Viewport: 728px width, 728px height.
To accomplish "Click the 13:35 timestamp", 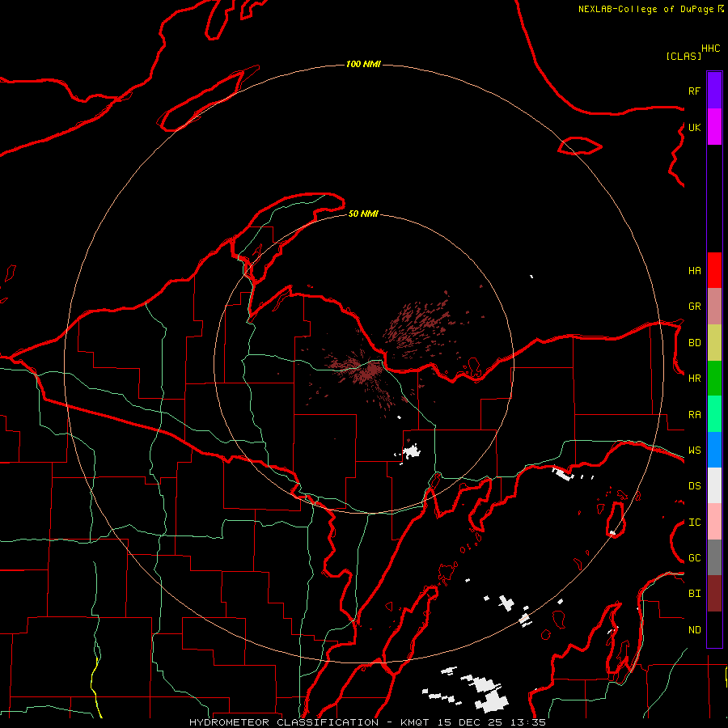I will point(528,722).
